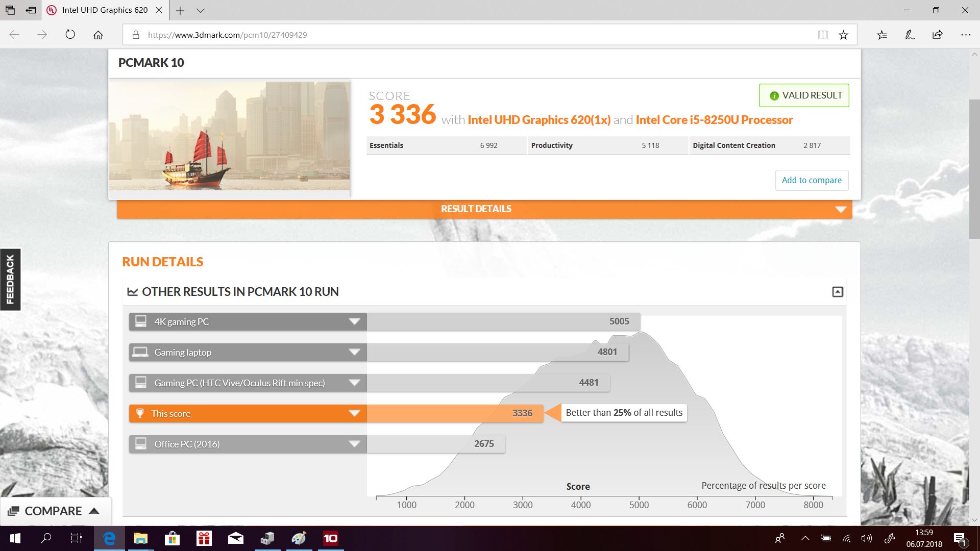
Task: Select the Intel UHD Graphics 620 tab
Action: 102,10
